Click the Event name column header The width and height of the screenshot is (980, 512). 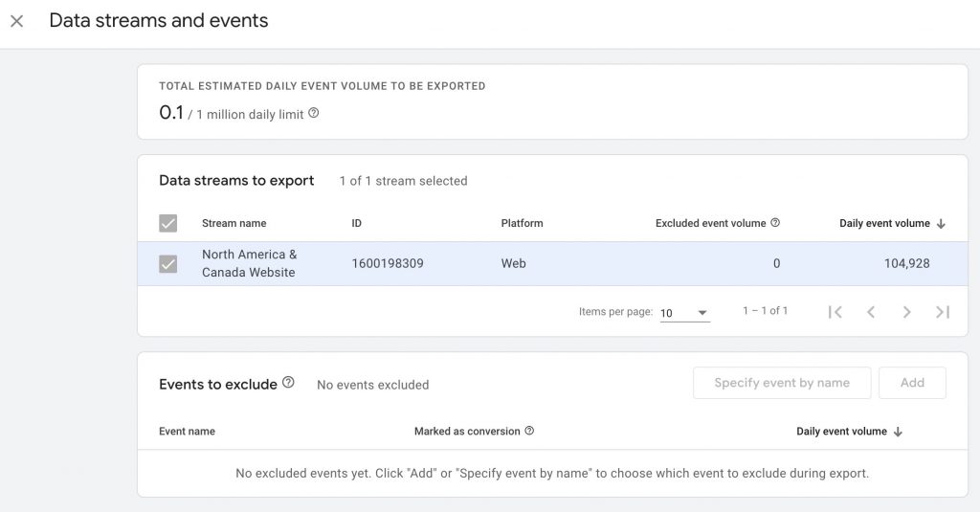click(187, 432)
